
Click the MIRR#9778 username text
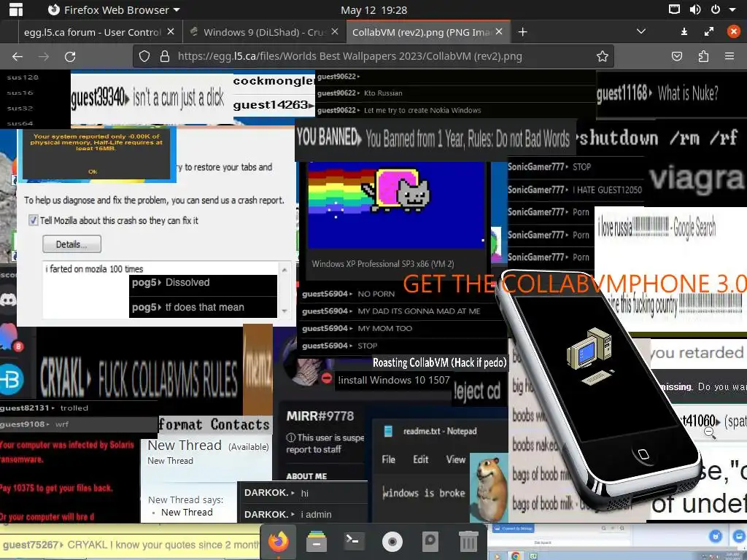(320, 416)
